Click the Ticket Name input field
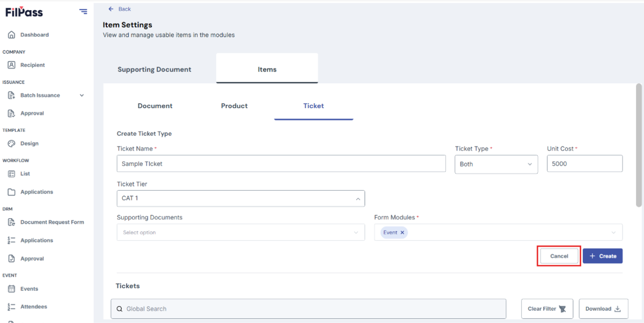This screenshot has width=644, height=323. (x=281, y=164)
